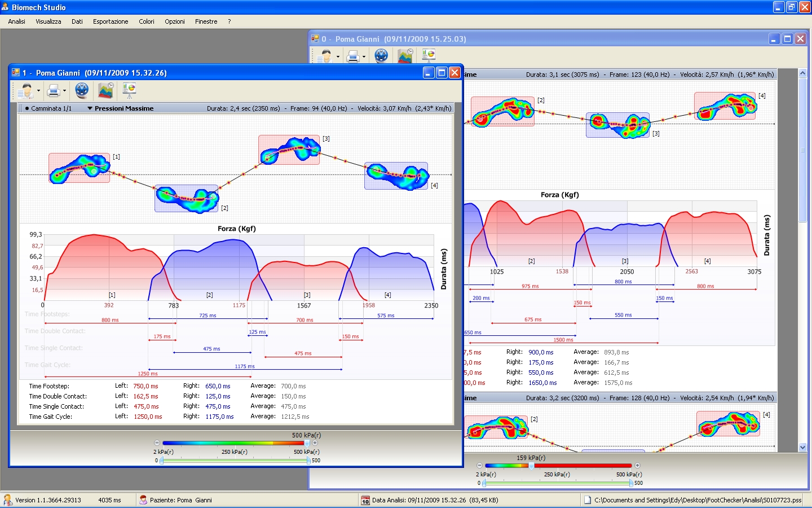Open the Esportazione menu
The width and height of the screenshot is (812, 508).
[111, 21]
